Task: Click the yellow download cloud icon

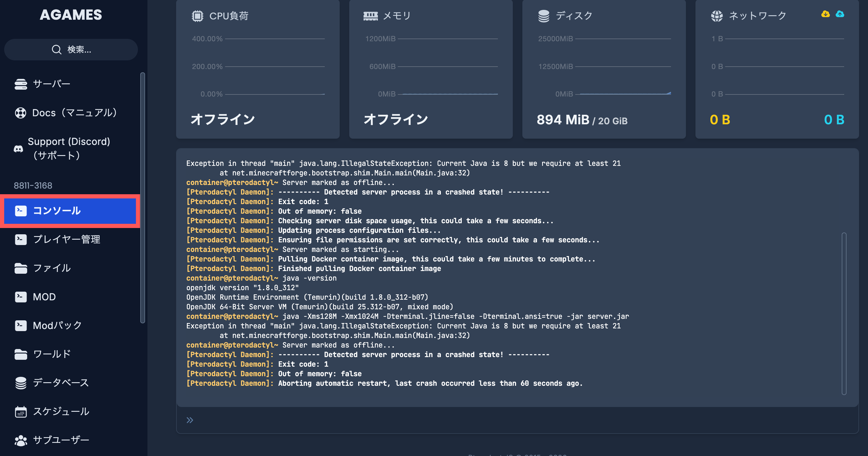Action: [x=825, y=14]
